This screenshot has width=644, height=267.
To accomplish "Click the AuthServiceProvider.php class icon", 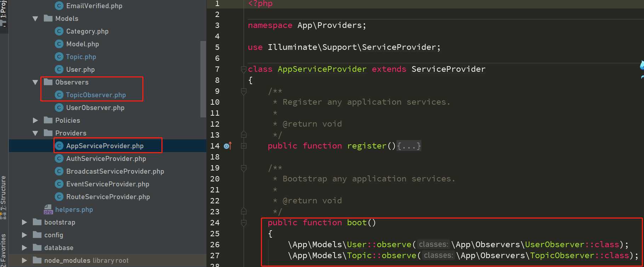I will click(59, 158).
